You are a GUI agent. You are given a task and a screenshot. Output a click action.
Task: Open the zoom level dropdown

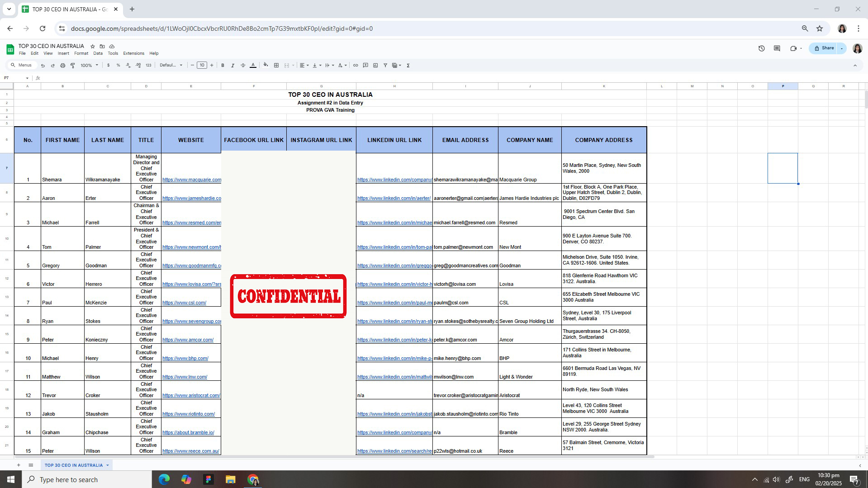pos(89,66)
